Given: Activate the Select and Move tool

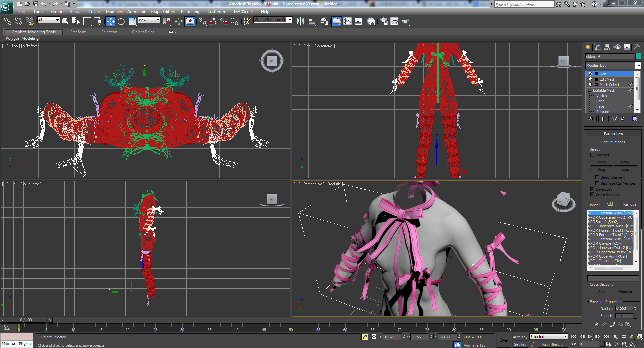Looking at the screenshot, I should (x=110, y=21).
